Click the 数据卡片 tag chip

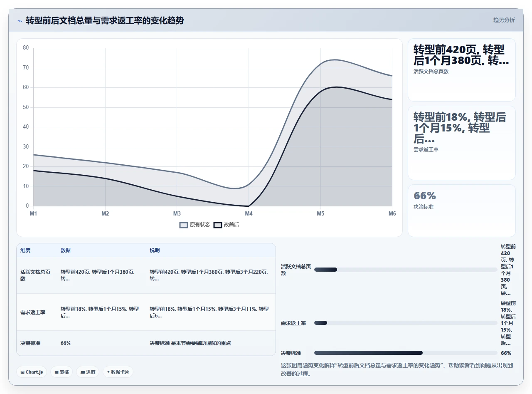(118, 372)
